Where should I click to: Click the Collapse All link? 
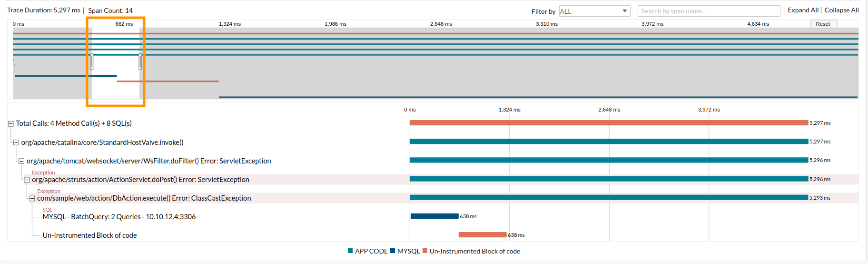click(x=841, y=10)
